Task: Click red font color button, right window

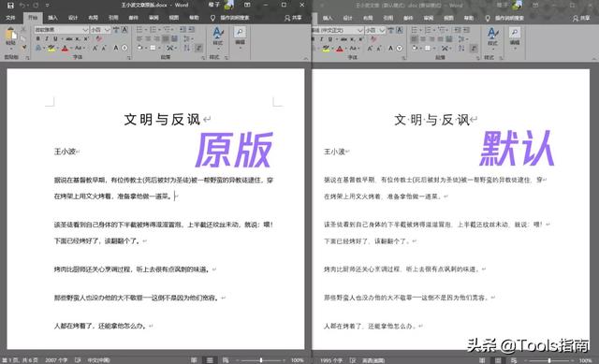Action: pos(340,49)
